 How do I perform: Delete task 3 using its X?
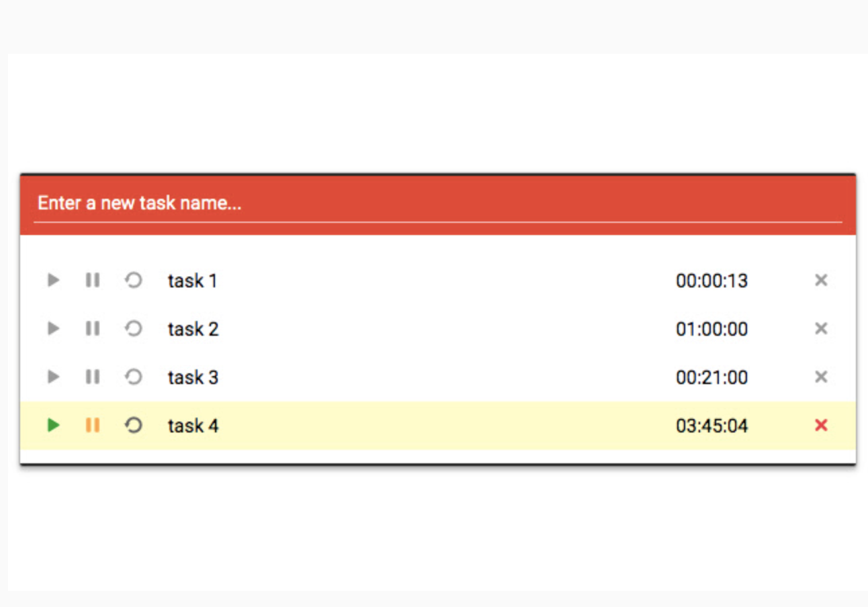pyautogui.click(x=820, y=377)
